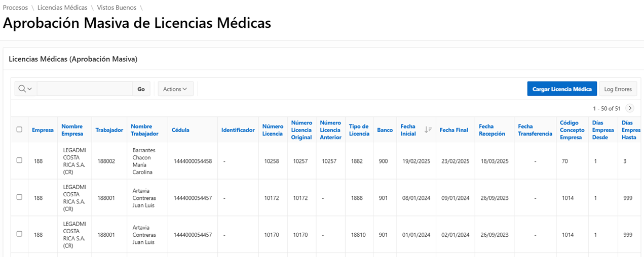This screenshot has height=257, width=644.
Task: Click the sort descending icon on Fecha Inicial
Action: pos(428,130)
